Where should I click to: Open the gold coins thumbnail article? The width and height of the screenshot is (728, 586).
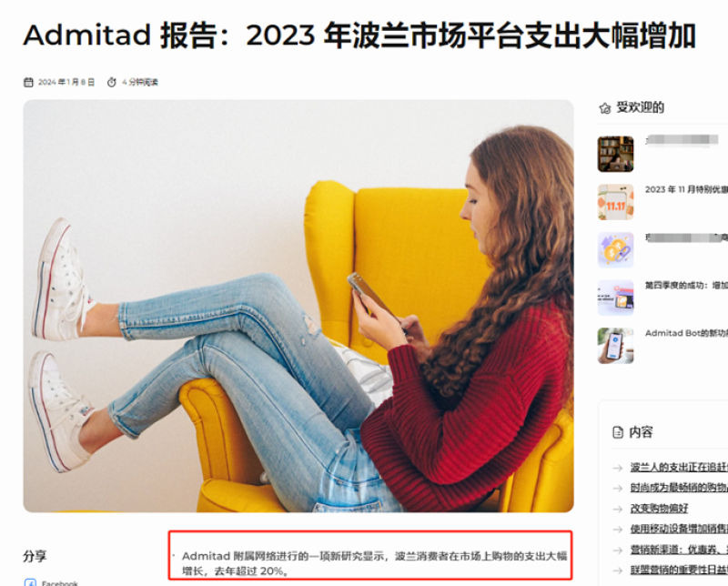tap(616, 250)
